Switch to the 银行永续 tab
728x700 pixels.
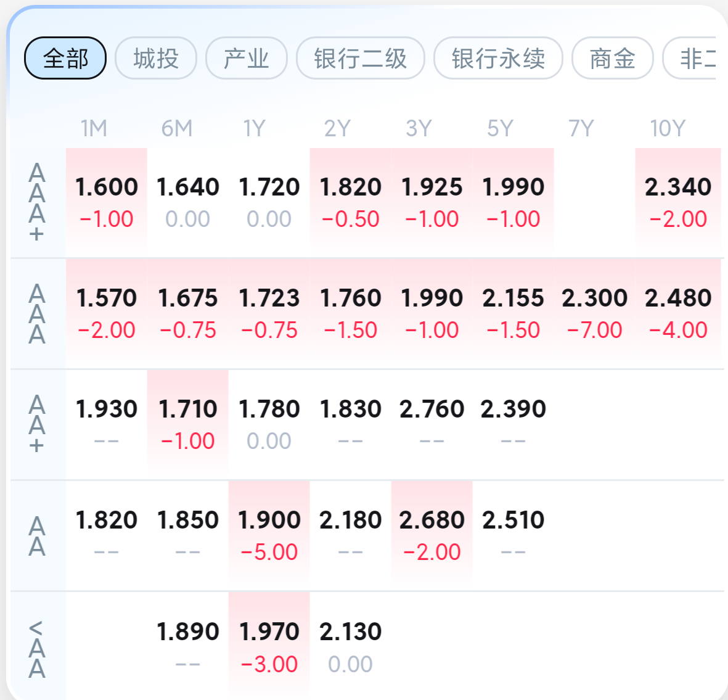coord(498,59)
